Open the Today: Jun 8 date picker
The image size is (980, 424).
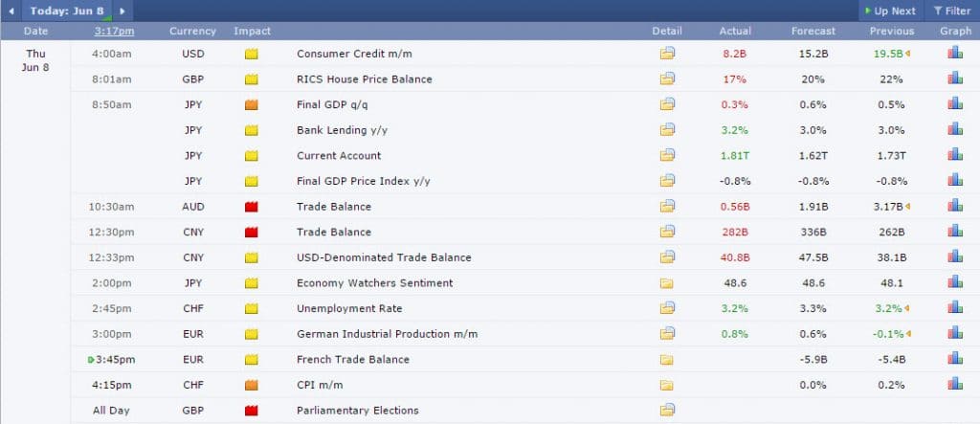(x=66, y=11)
